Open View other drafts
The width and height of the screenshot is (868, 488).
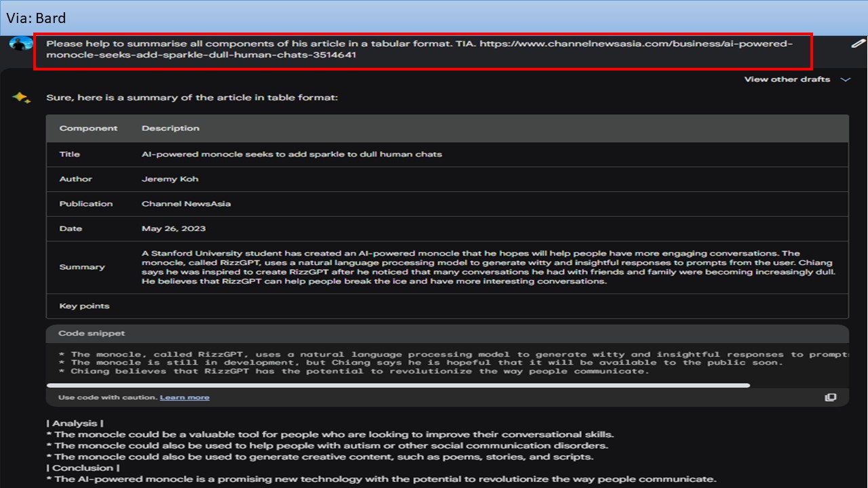pyautogui.click(x=787, y=79)
